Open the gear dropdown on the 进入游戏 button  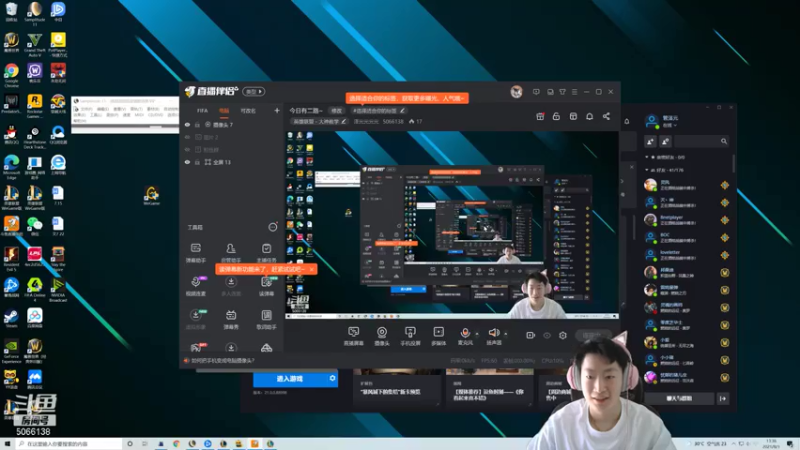332,379
